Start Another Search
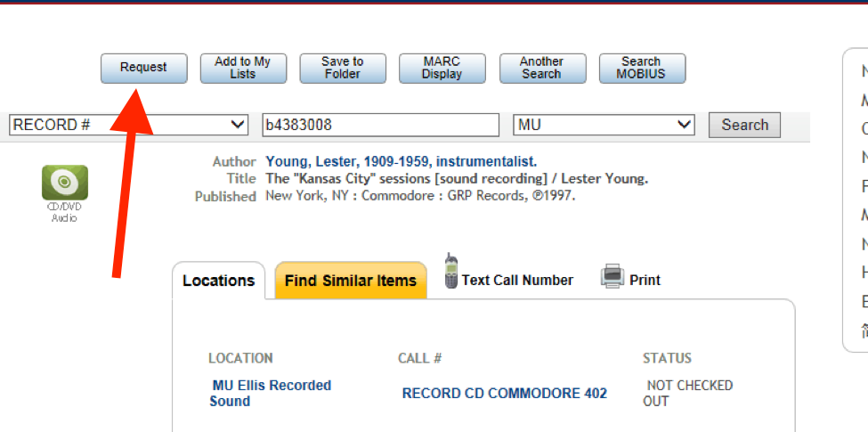The height and width of the screenshot is (432, 868). pos(541,68)
